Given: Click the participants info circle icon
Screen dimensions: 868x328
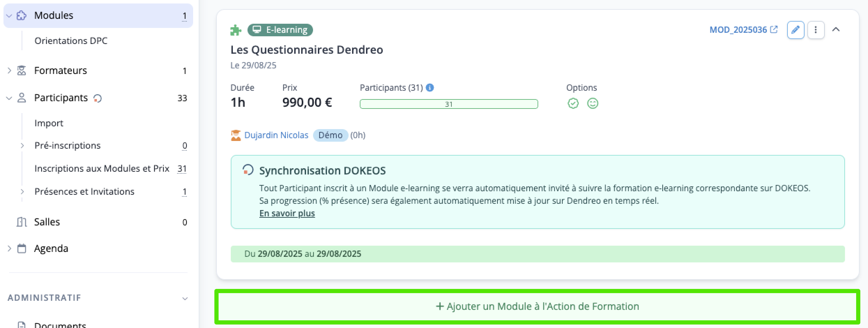Looking at the screenshot, I should click(x=430, y=88).
